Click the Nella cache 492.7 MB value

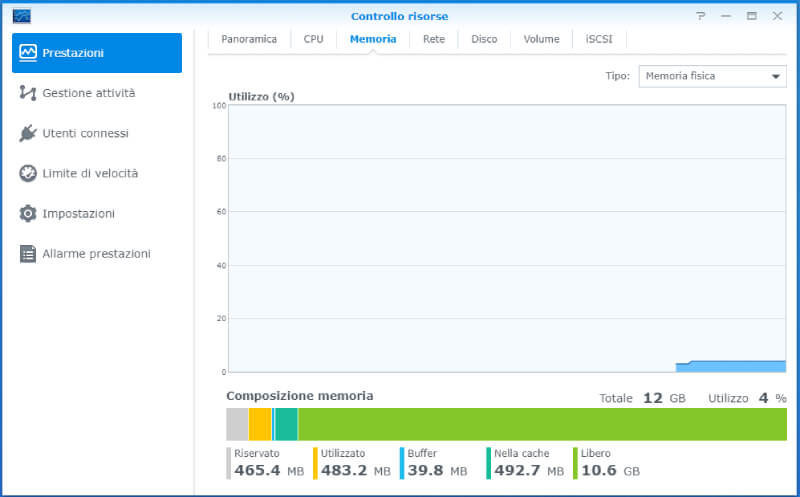[x=529, y=470]
